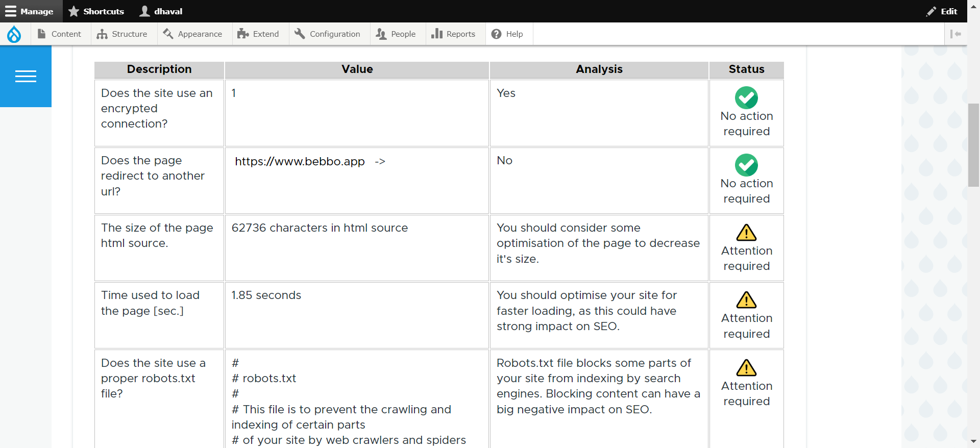Screen dimensions: 980x448
Task: Select the '1.85 seconds' value
Action: click(266, 295)
